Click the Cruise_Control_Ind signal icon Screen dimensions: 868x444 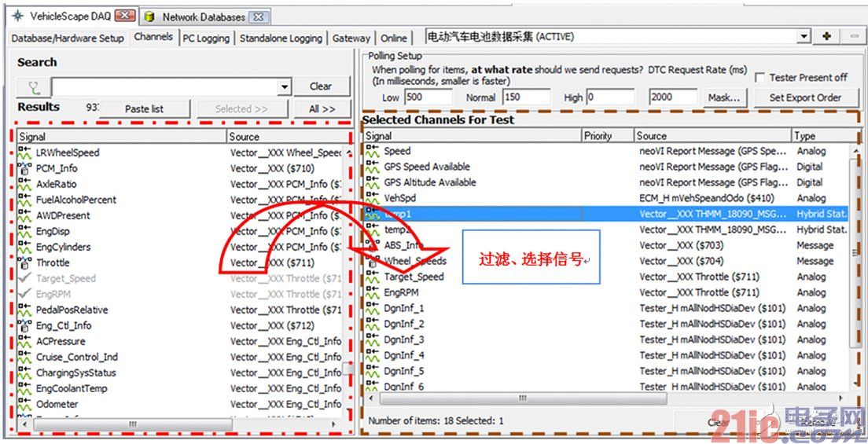point(24,357)
